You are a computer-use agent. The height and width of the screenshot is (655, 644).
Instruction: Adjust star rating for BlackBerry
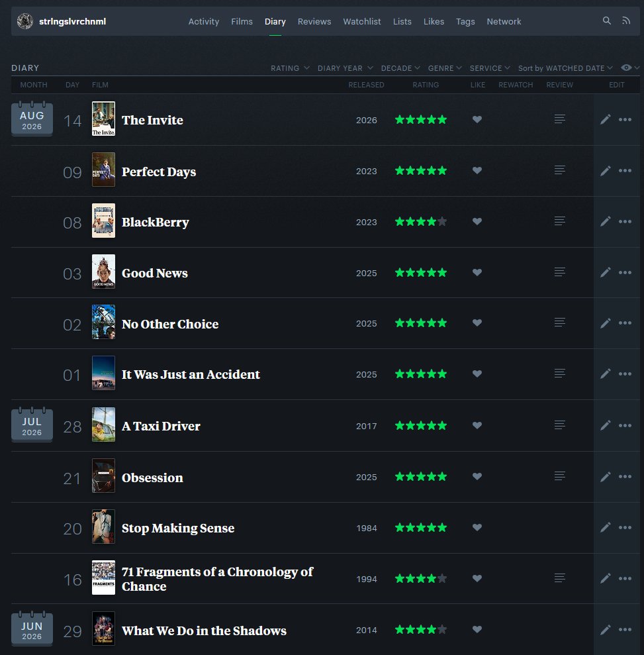pos(421,221)
